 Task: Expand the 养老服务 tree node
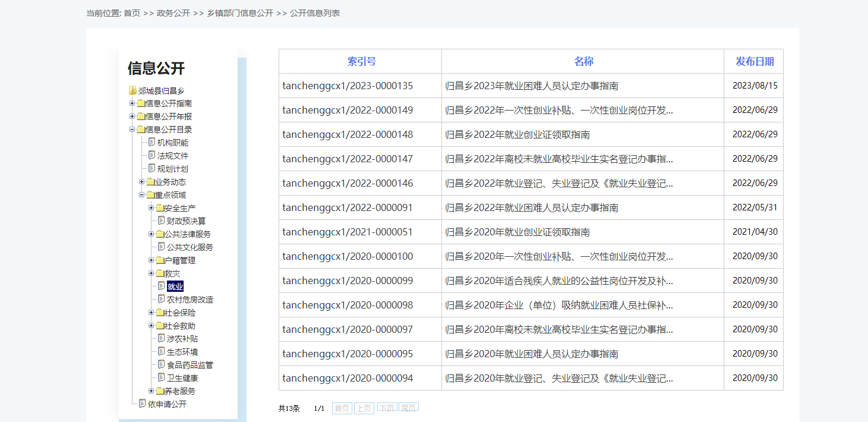coord(151,391)
